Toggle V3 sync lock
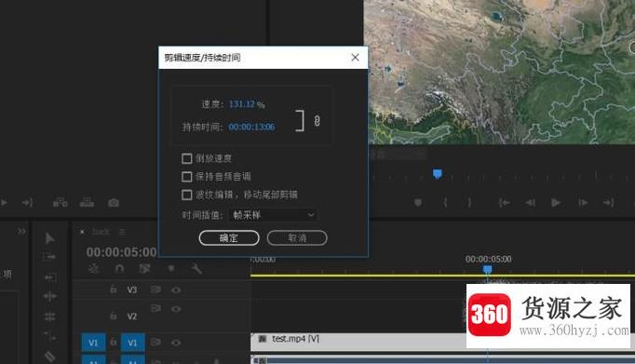Viewport: 635px width, 364px height. tap(155, 290)
